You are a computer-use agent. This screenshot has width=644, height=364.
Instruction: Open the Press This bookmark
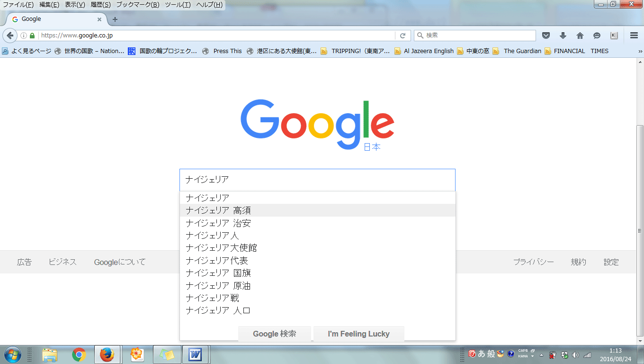point(222,51)
